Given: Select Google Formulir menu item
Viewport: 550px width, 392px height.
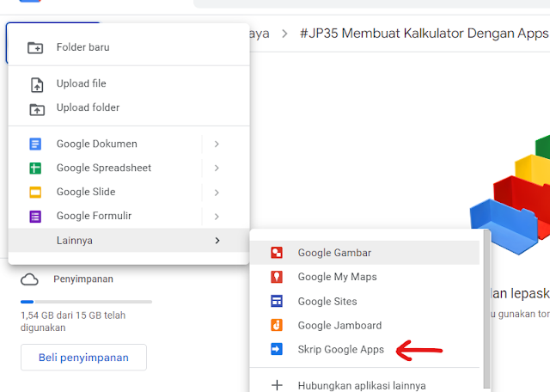Looking at the screenshot, I should coord(129,217).
